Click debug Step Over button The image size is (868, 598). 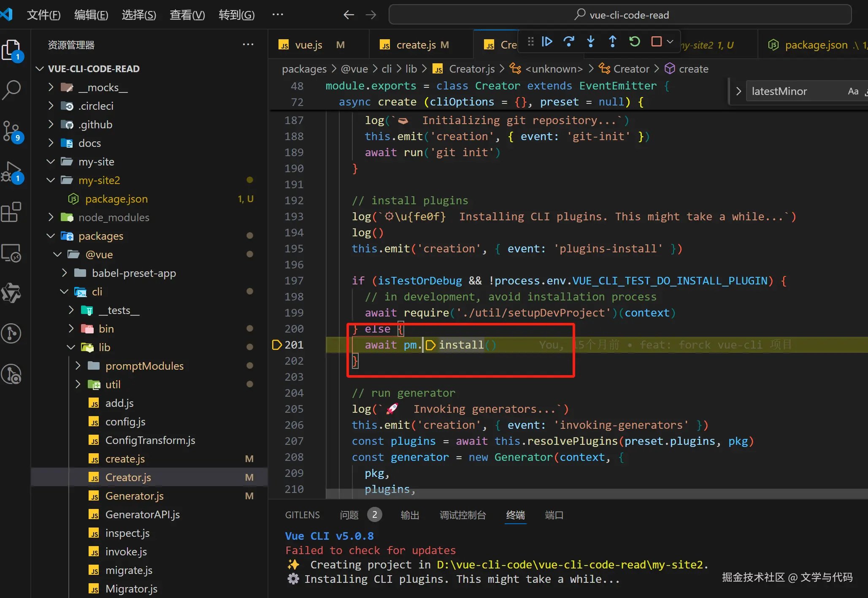tap(569, 42)
